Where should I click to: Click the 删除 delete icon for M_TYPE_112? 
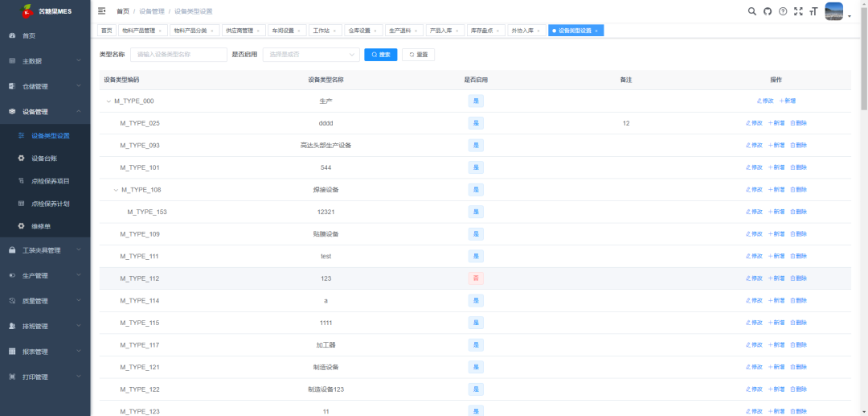(x=798, y=278)
